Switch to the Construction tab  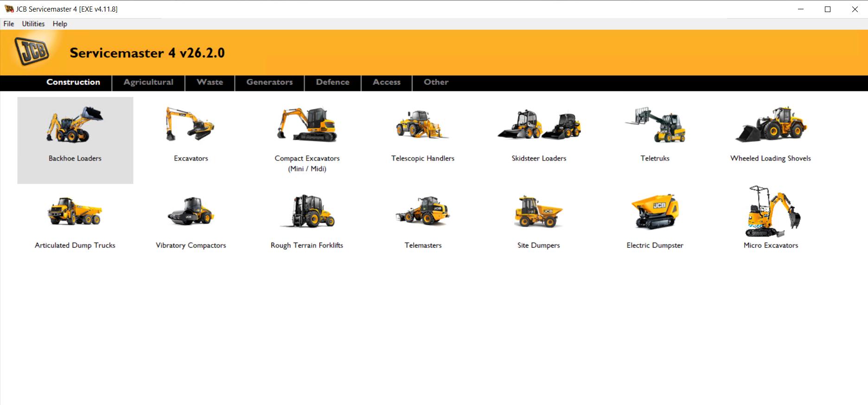coord(73,82)
